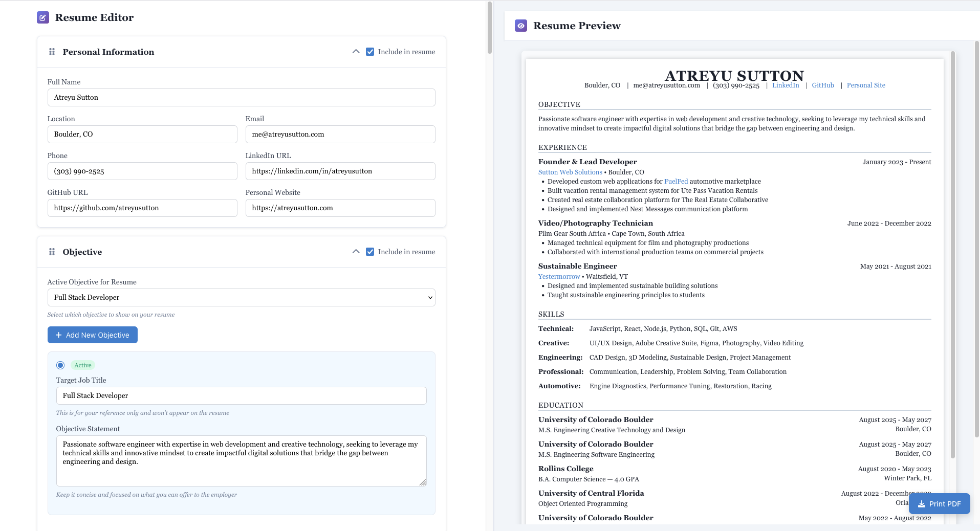Screen dimensions: 980x531
Task: Click inside the Target Job Title field
Action: 241,395
